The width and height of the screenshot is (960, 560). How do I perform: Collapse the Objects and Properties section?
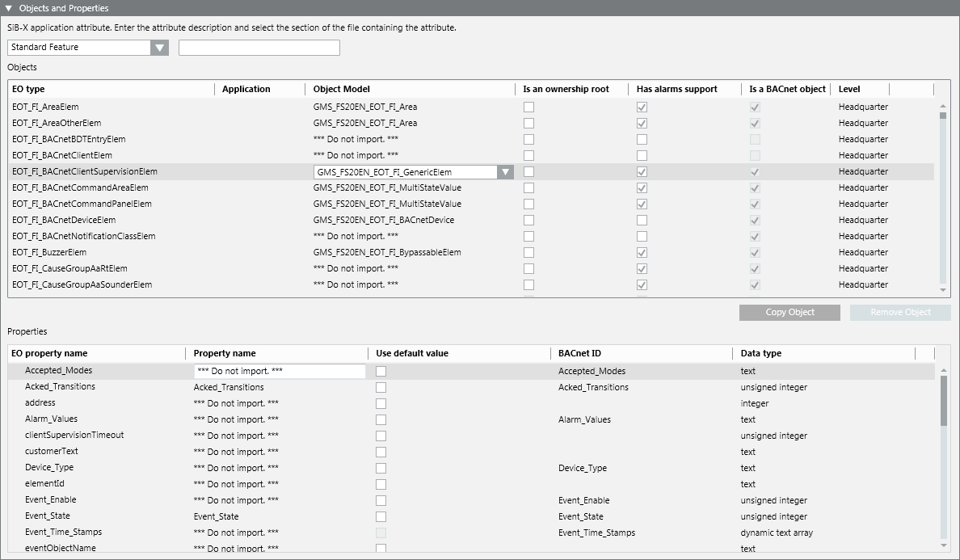pyautogui.click(x=9, y=8)
